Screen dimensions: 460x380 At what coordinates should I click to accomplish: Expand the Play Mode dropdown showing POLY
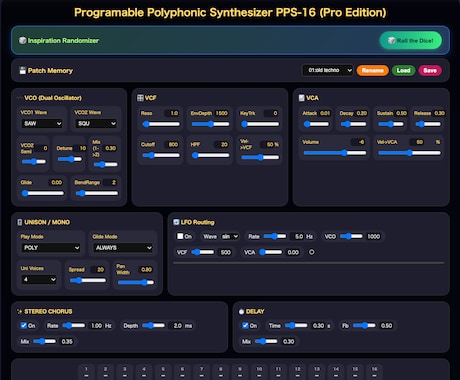[51, 248]
